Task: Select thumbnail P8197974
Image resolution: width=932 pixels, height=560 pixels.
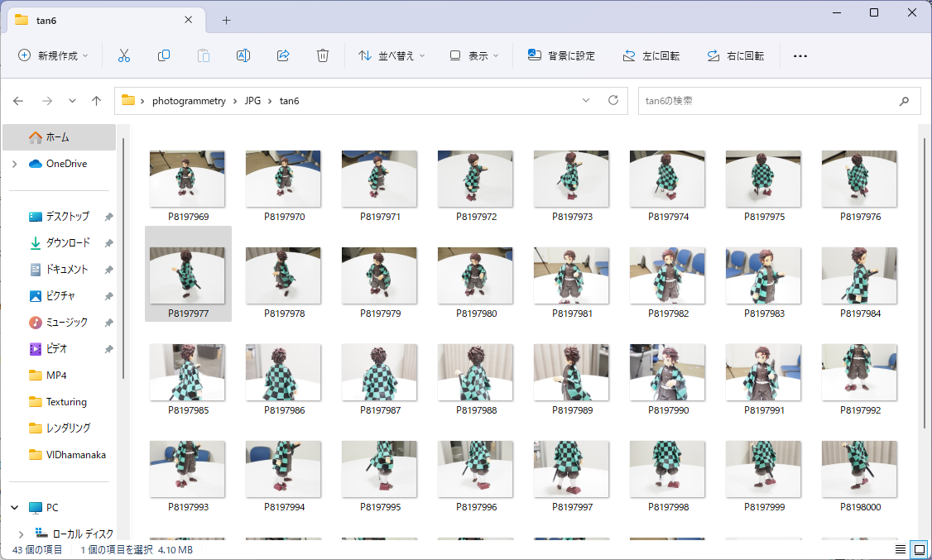Action: [667, 179]
